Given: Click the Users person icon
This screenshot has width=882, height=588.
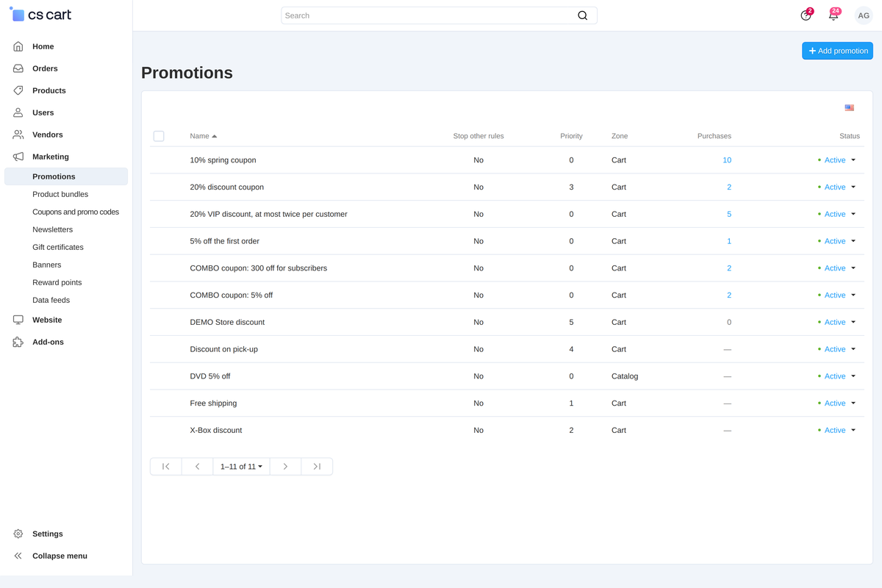Looking at the screenshot, I should pyautogui.click(x=18, y=112).
